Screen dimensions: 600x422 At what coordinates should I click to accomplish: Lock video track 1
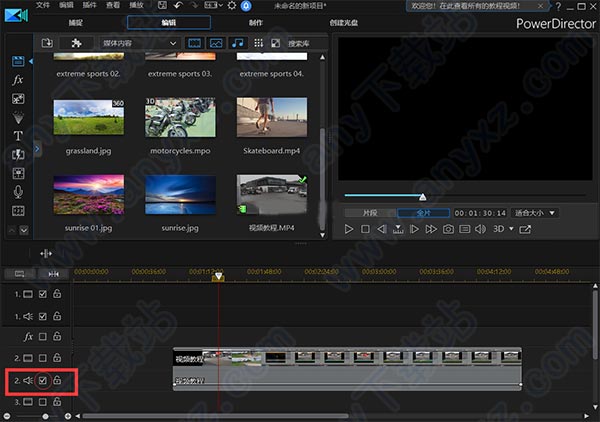pos(57,293)
